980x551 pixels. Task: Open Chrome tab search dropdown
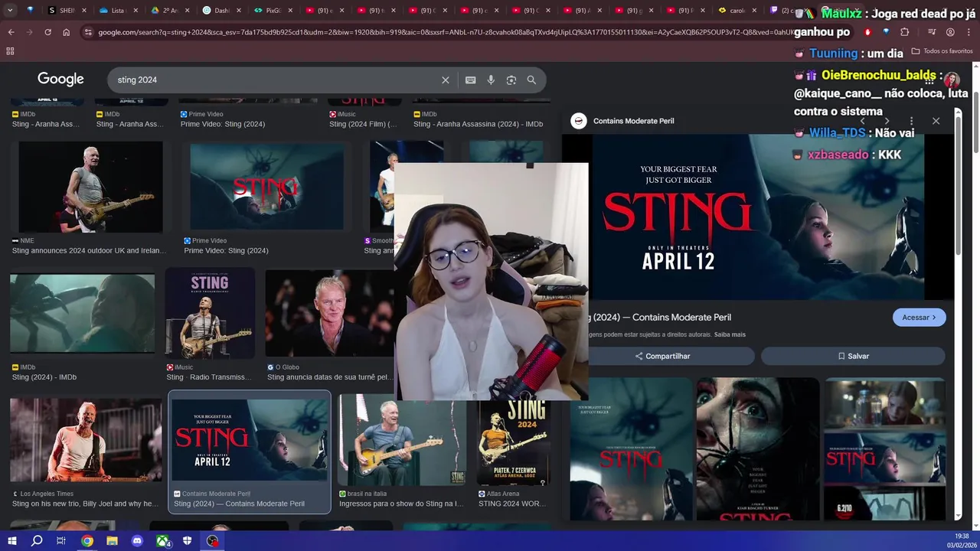click(x=11, y=10)
